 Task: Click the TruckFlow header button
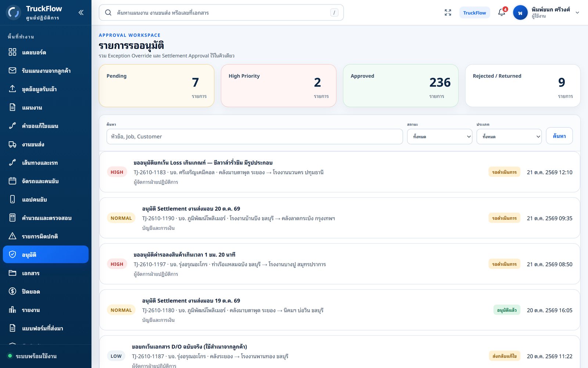click(x=474, y=13)
